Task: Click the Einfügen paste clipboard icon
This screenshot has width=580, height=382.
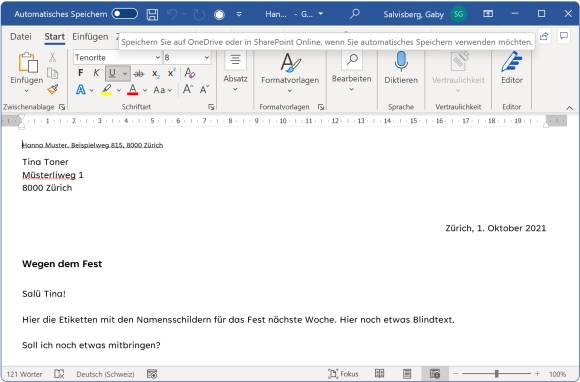Action: click(x=28, y=62)
